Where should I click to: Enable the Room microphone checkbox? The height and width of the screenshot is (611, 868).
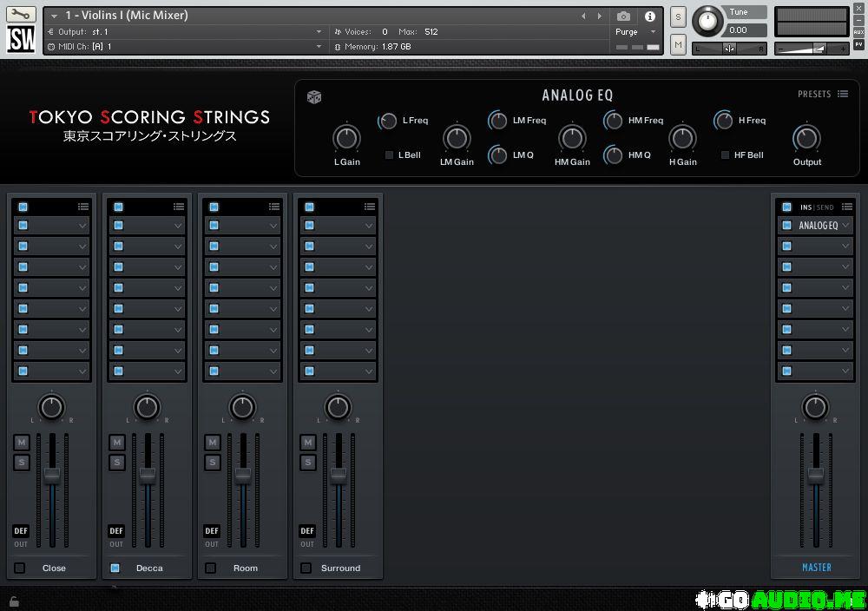tap(210, 568)
